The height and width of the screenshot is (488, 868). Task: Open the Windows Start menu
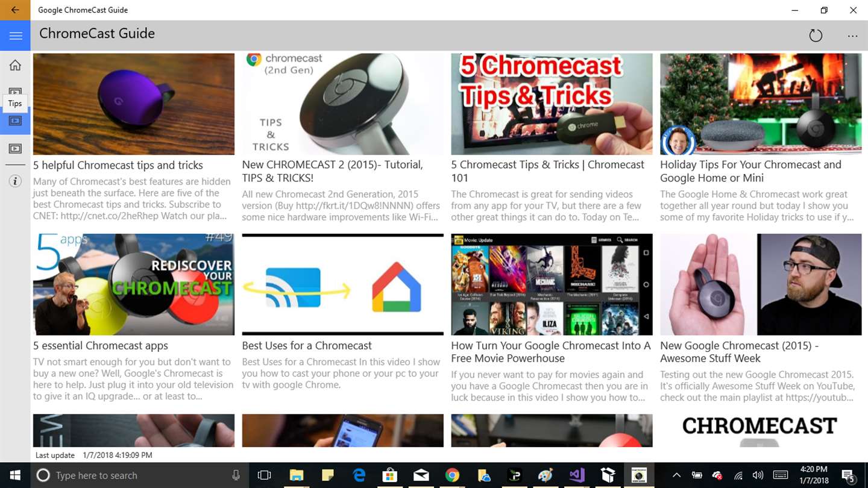click(14, 475)
